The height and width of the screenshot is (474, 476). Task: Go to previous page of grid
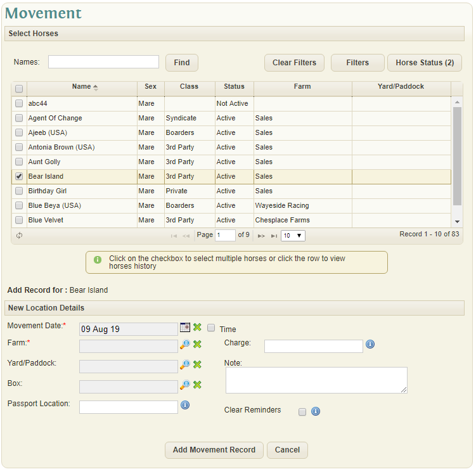coord(186,236)
